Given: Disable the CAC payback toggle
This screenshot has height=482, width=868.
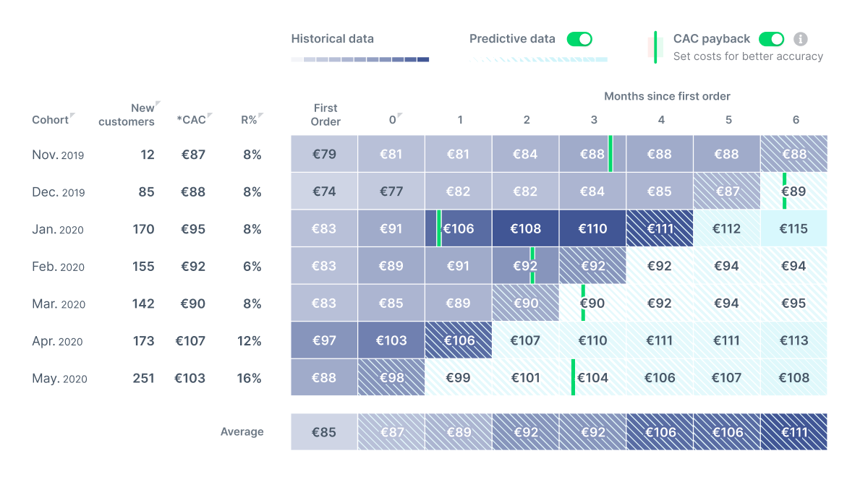Looking at the screenshot, I should click(x=772, y=39).
